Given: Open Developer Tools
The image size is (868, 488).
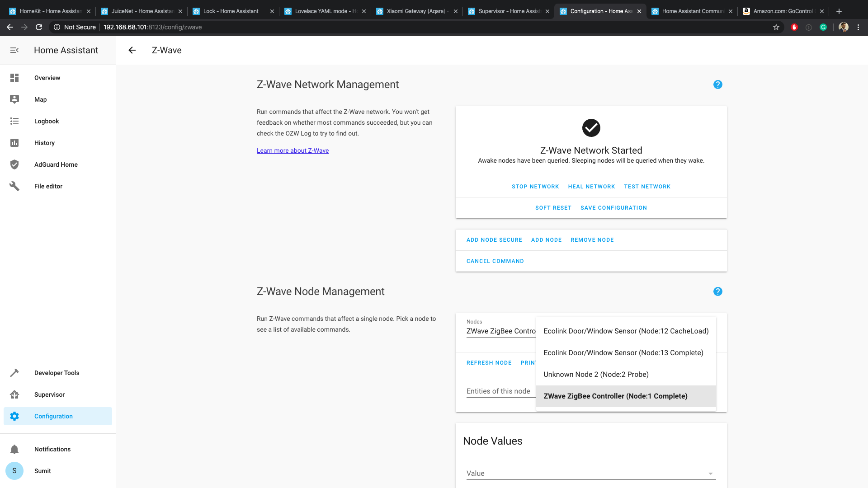Looking at the screenshot, I should click(57, 373).
